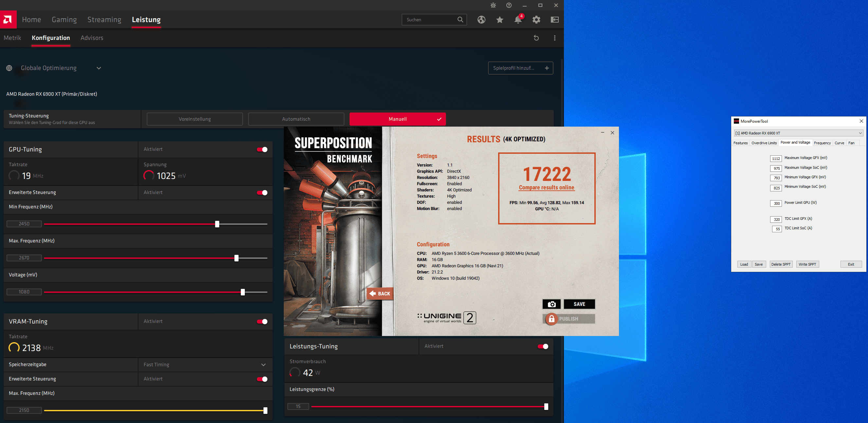Viewport: 868px width, 423px height.
Task: Open the Streaming tab
Action: point(104,20)
